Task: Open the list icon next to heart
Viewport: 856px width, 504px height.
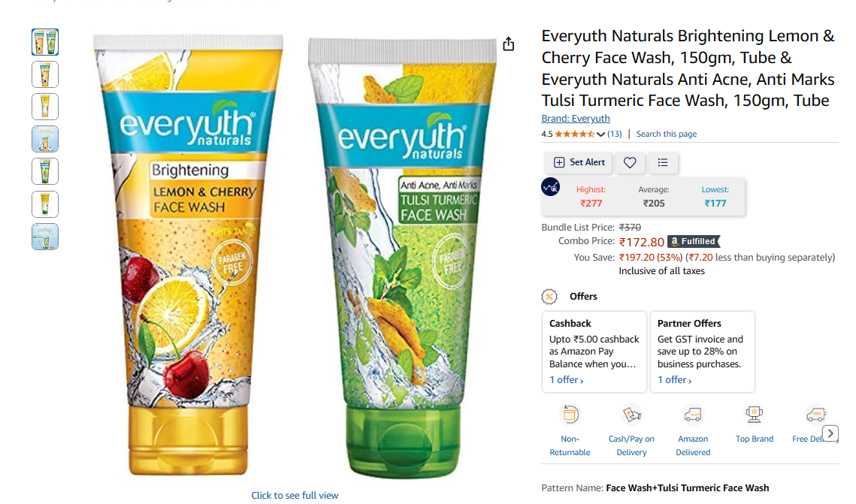Action: point(662,162)
